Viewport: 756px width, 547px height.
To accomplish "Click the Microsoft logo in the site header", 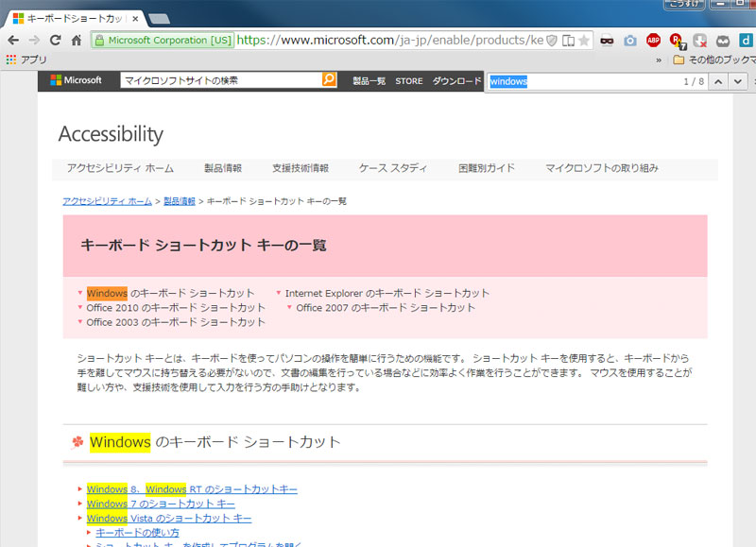I will coord(77,80).
